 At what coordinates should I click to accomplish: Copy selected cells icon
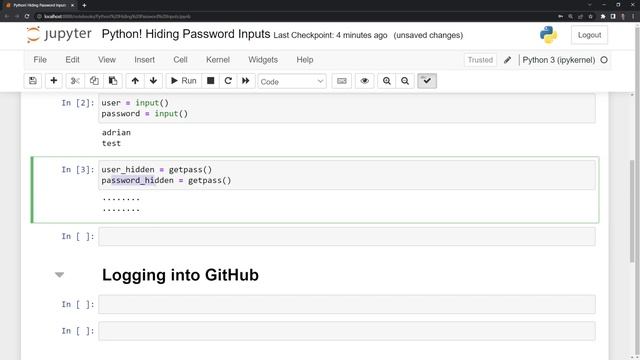point(94,81)
